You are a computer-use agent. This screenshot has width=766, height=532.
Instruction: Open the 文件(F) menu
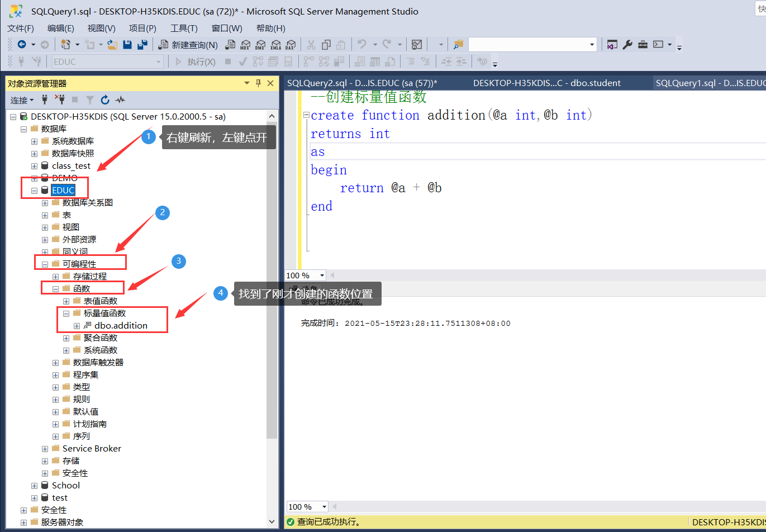(21, 28)
